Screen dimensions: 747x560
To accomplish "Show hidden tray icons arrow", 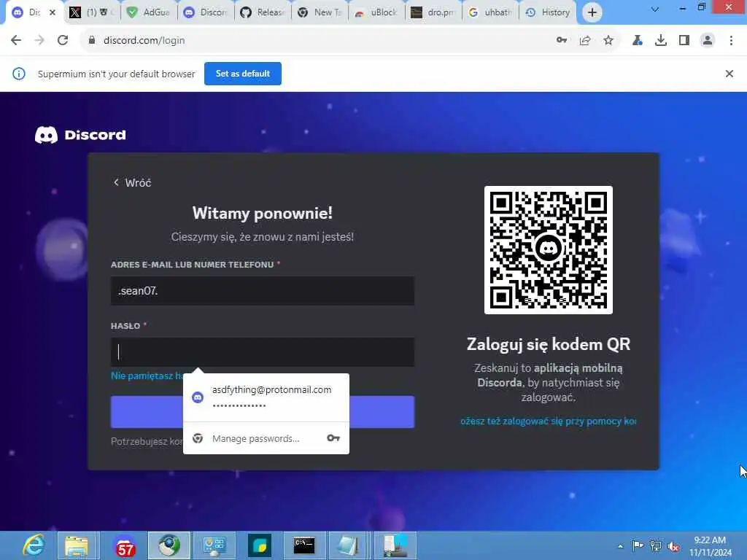I will click(x=620, y=546).
